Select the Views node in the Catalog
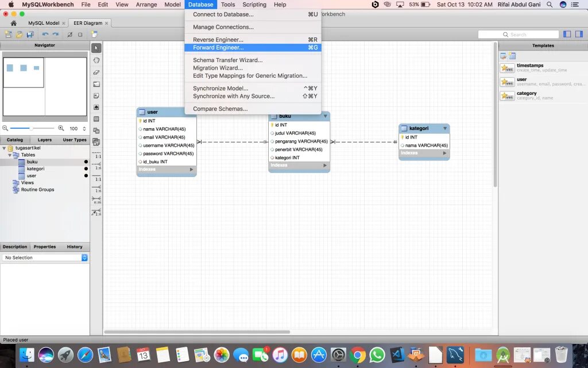Viewport: 588px width, 368px height. coord(28,182)
